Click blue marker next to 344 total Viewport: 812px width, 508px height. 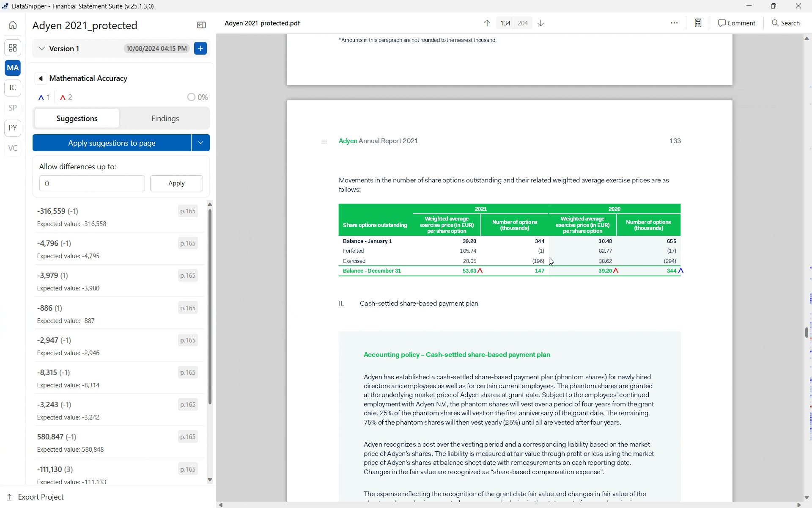(681, 271)
